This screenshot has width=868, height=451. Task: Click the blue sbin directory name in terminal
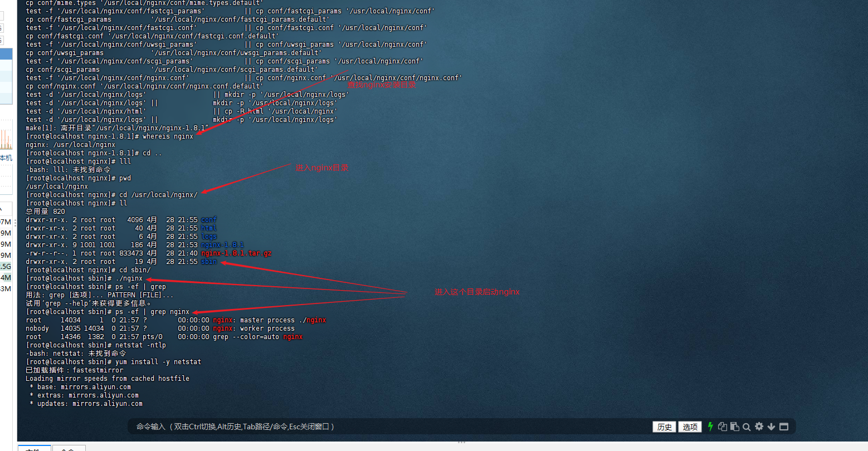pyautogui.click(x=208, y=261)
